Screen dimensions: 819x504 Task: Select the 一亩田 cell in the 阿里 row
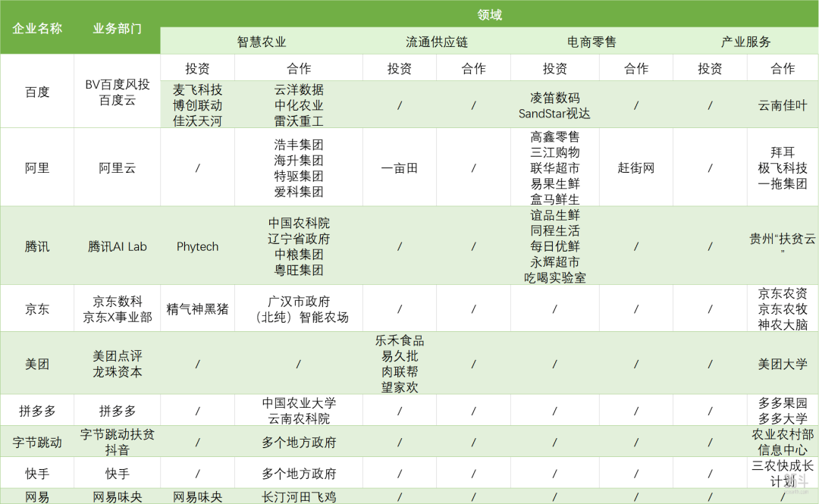(x=400, y=167)
